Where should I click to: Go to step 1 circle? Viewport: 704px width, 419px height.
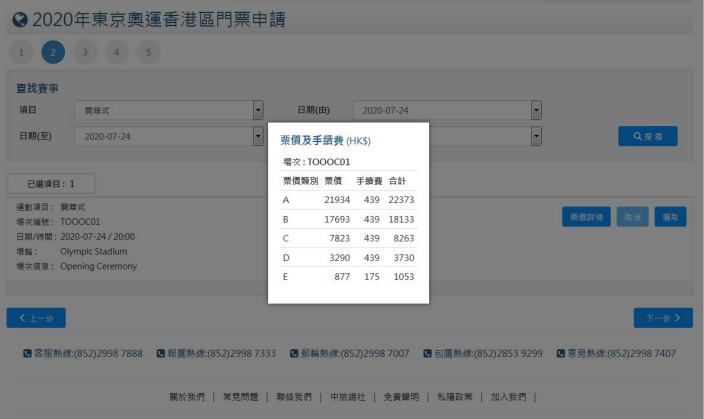tap(21, 52)
